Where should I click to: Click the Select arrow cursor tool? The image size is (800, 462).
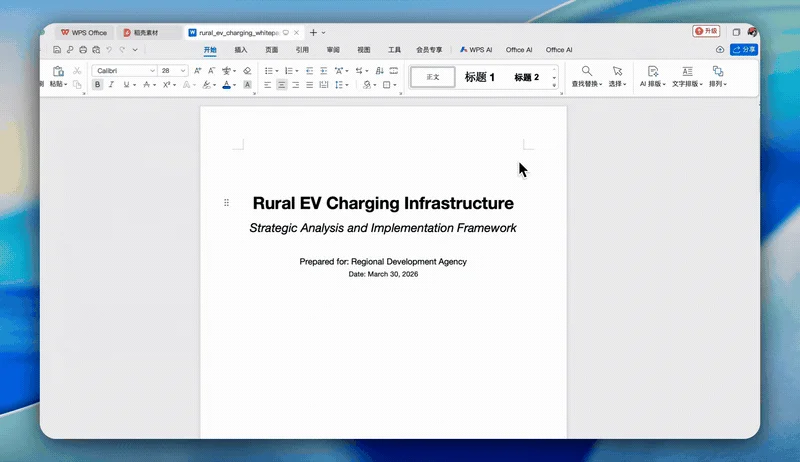(x=617, y=71)
